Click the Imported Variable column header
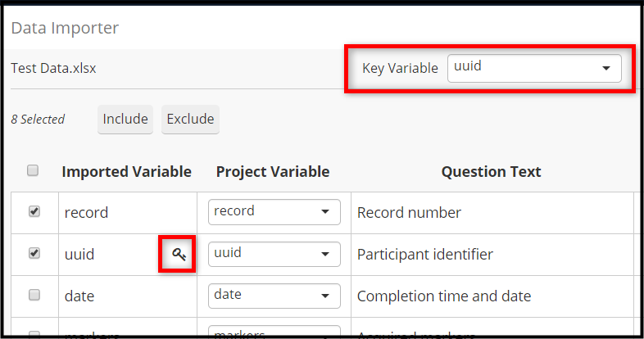This screenshot has height=339, width=644. tap(126, 172)
